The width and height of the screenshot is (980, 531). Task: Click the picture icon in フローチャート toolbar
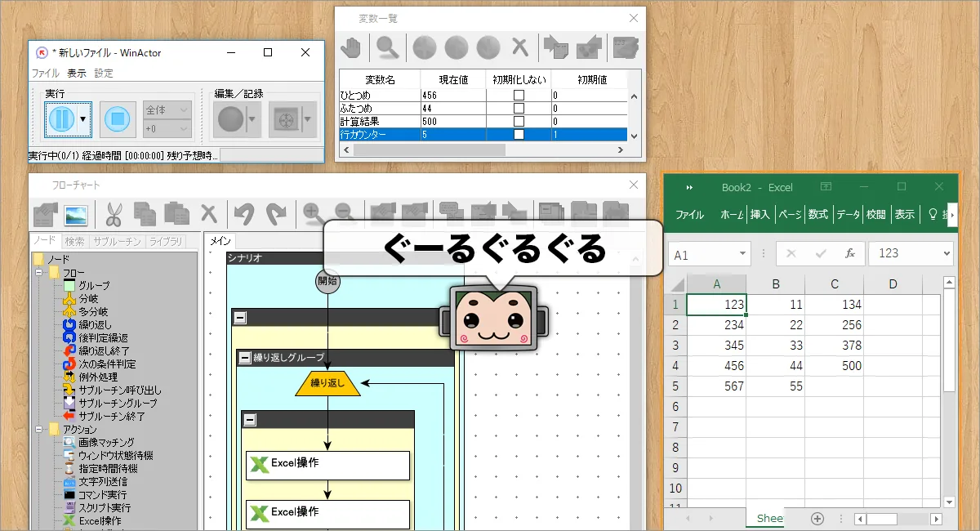(76, 214)
